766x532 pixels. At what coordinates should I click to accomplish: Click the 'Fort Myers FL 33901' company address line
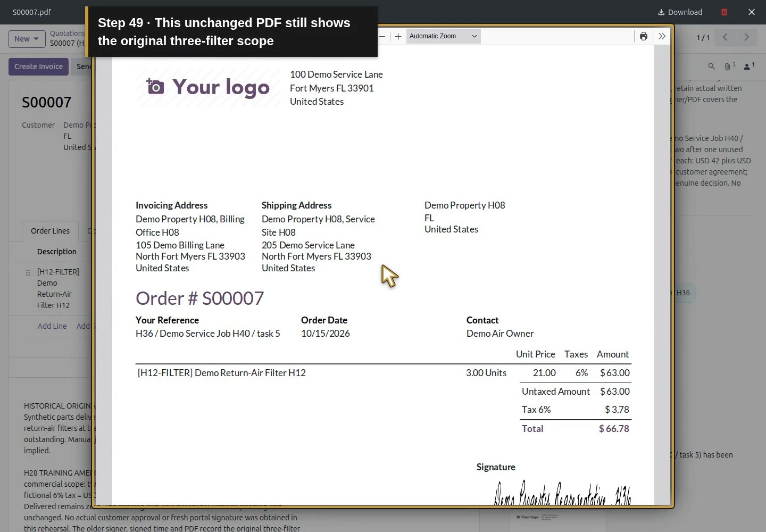click(332, 88)
